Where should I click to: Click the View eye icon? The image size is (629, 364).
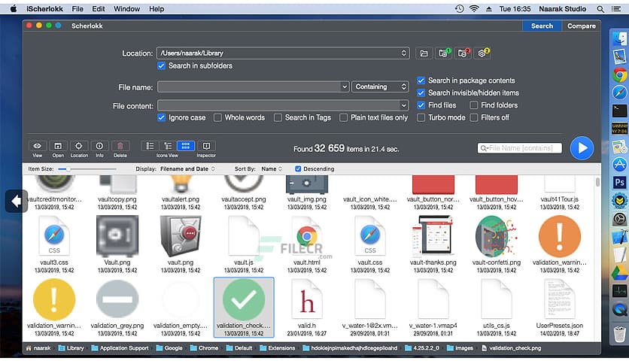(x=38, y=147)
